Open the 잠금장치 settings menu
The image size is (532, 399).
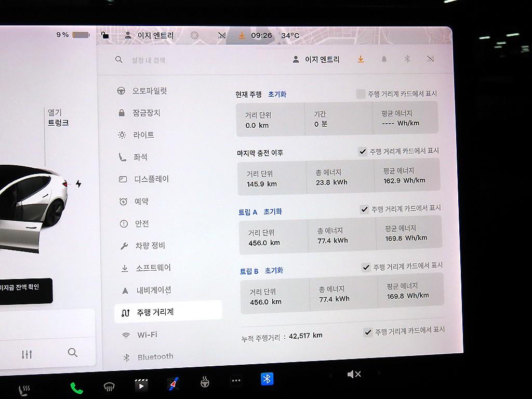(x=139, y=113)
